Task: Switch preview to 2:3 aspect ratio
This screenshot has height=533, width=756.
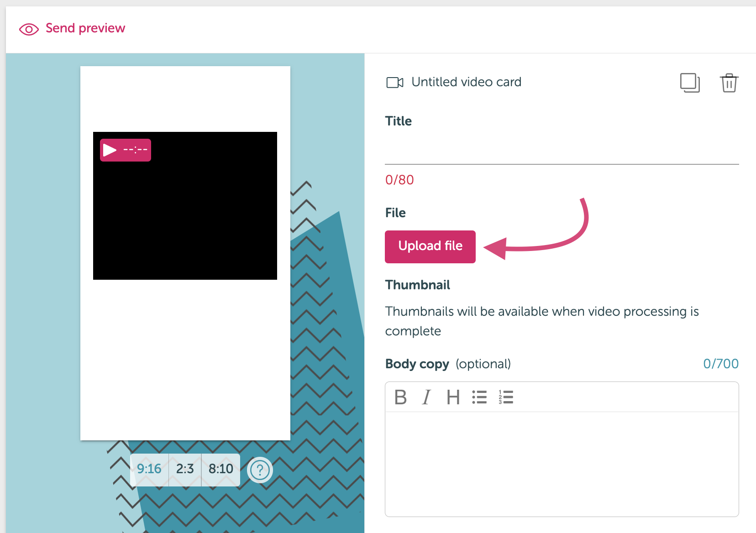Action: point(185,469)
